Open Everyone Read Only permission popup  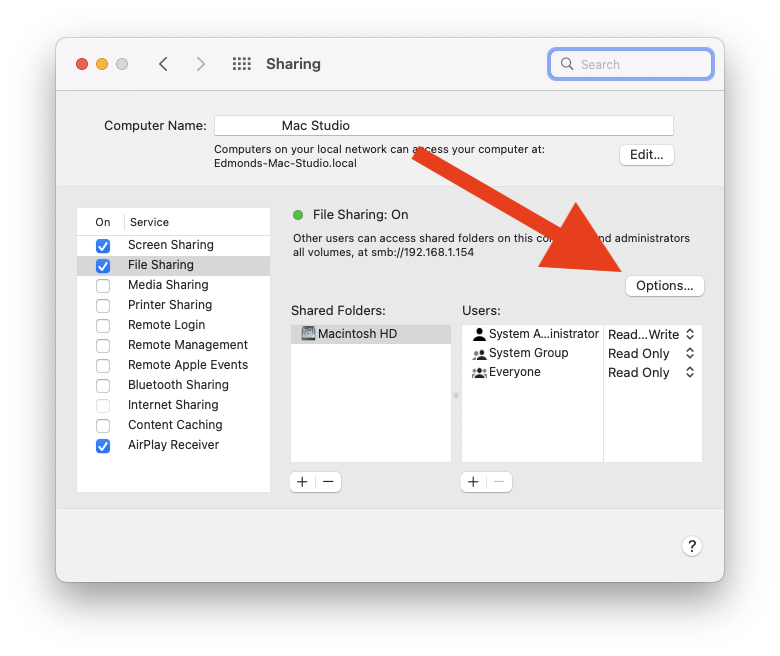[x=651, y=373]
